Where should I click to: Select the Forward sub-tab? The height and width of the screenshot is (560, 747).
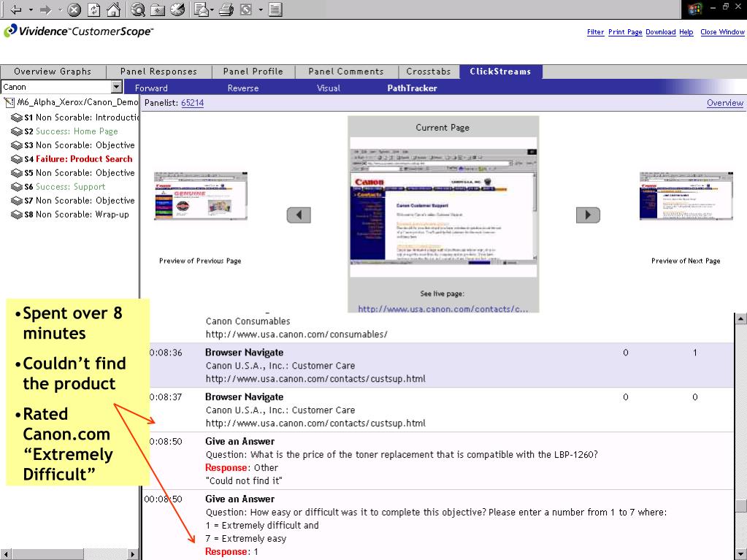pyautogui.click(x=151, y=88)
